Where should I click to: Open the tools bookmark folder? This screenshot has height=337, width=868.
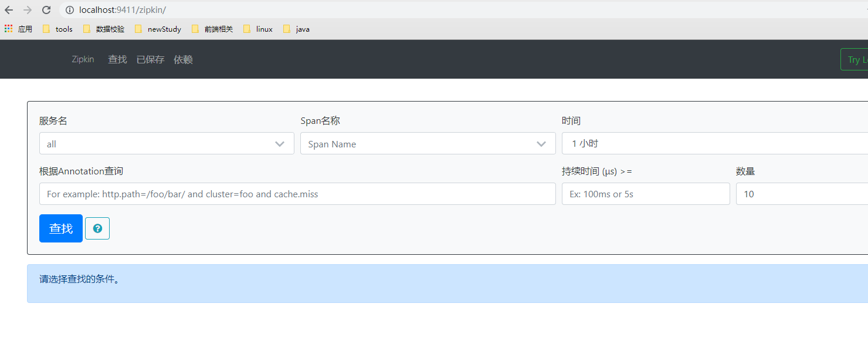57,29
